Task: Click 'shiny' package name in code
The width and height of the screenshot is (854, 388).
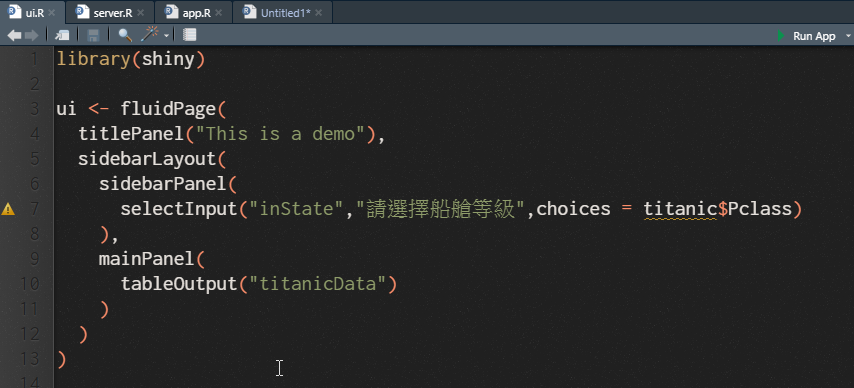Action: pyautogui.click(x=168, y=59)
